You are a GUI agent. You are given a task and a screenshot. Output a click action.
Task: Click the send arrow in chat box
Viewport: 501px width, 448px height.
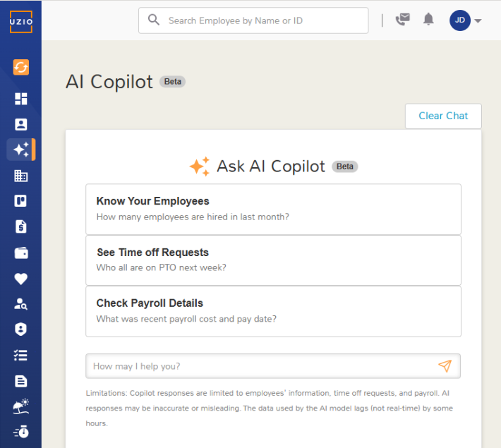[445, 366]
